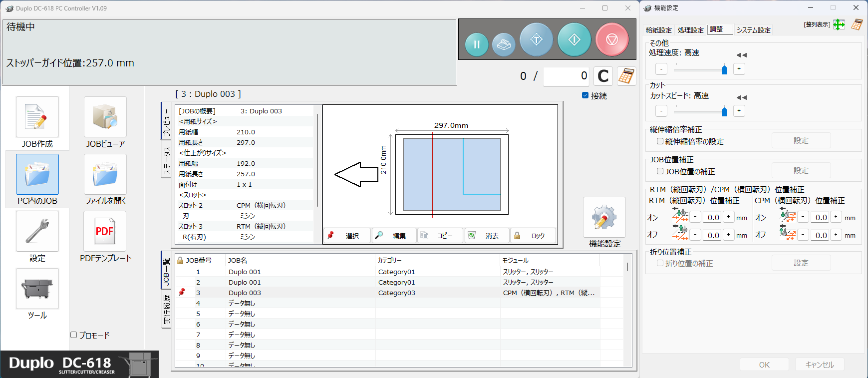This screenshot has width=868, height=378.
Task: Select the JOB一覧 vertical tab
Action: (166, 271)
